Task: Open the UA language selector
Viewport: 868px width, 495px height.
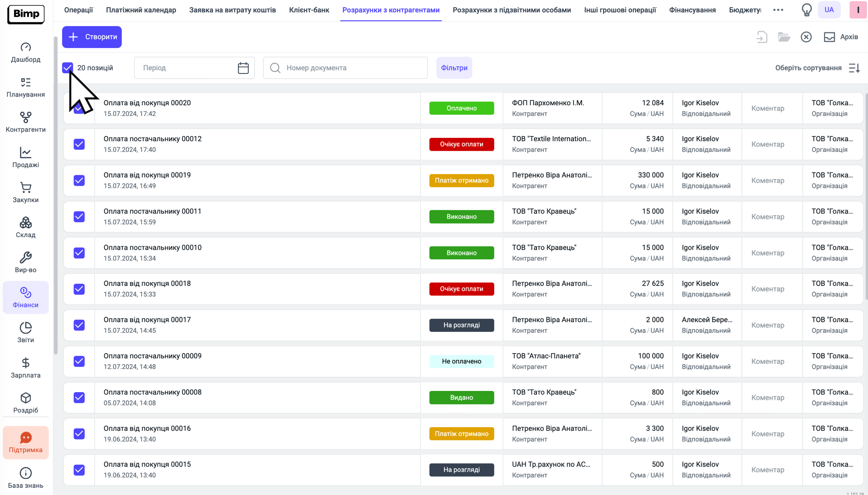Action: click(x=829, y=10)
